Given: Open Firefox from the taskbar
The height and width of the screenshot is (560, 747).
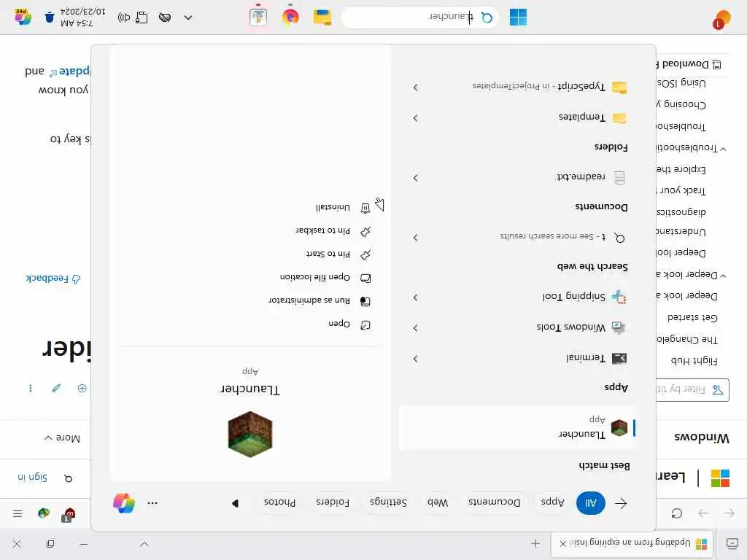Looking at the screenshot, I should coord(290,17).
